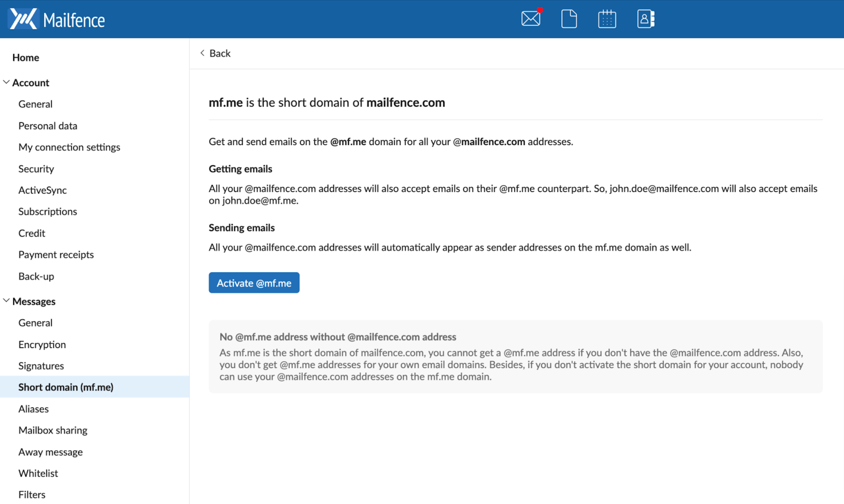Click the 'Sending emails' subheading

pos(242,228)
